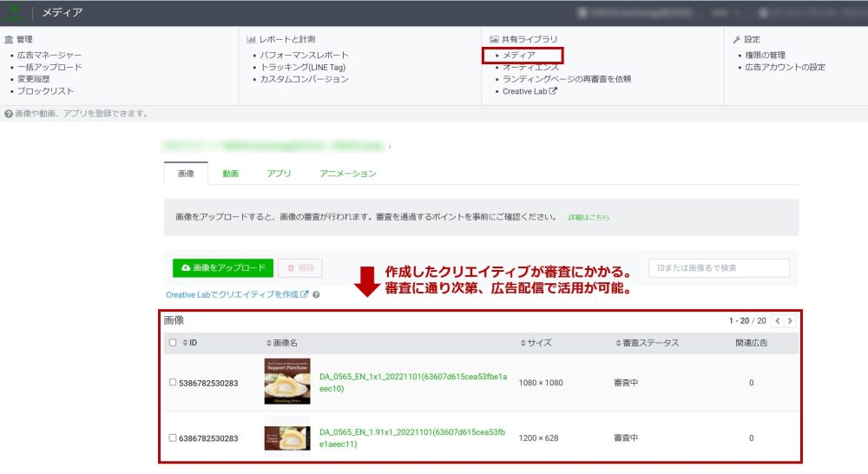Switch to the 動画 tab
Image resolution: width=868 pixels, height=474 pixels.
230,174
